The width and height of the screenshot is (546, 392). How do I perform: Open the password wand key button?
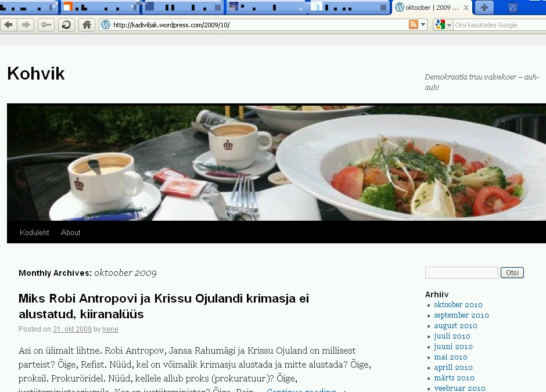(x=46, y=25)
